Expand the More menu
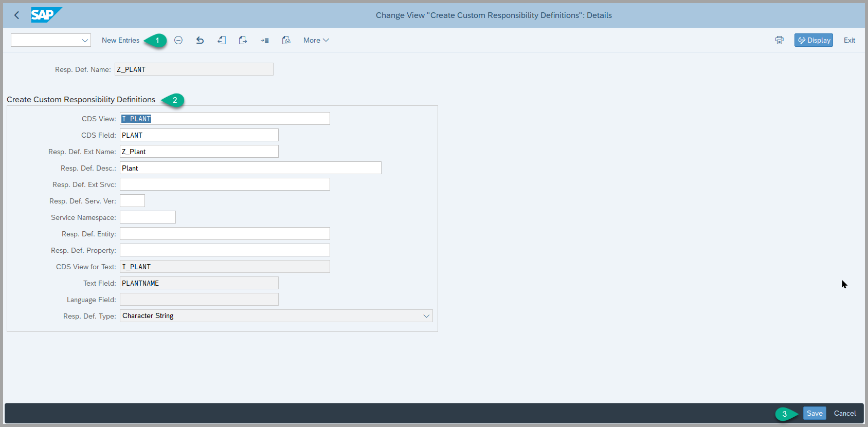 pyautogui.click(x=316, y=40)
